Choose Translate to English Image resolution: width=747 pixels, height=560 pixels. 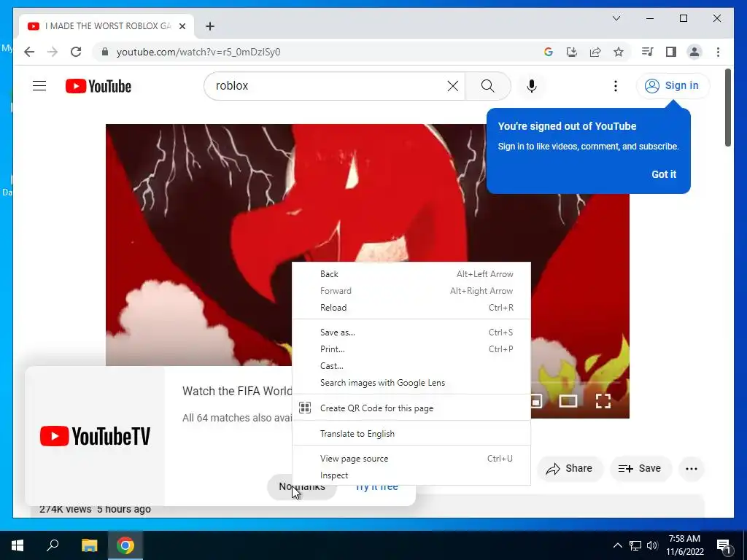point(411,434)
